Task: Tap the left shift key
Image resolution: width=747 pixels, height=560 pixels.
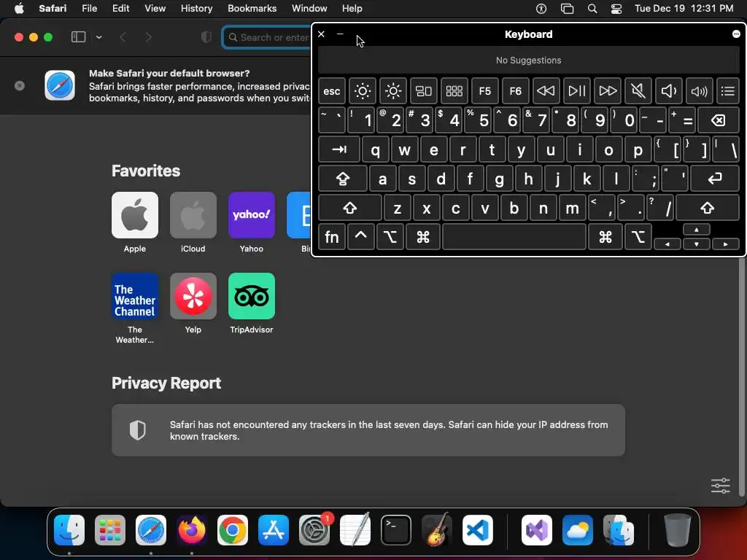Action: click(x=349, y=208)
